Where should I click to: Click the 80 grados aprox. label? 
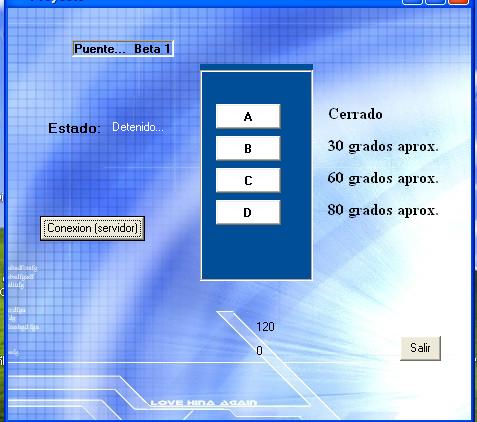coord(383,210)
